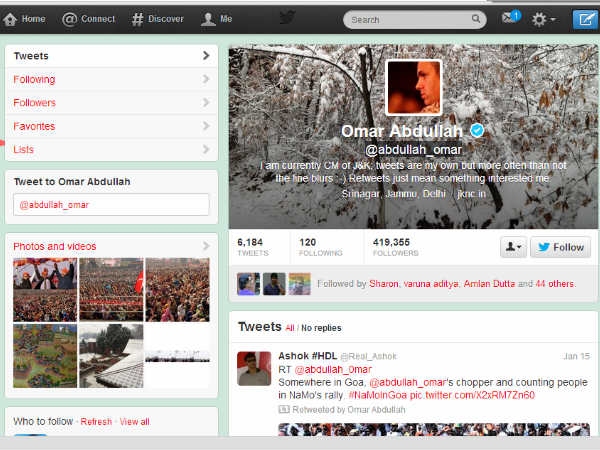Open the pic.twitter.com/X2xRM7Zn60 link
Screen dimensions: 600x450
click(472, 395)
